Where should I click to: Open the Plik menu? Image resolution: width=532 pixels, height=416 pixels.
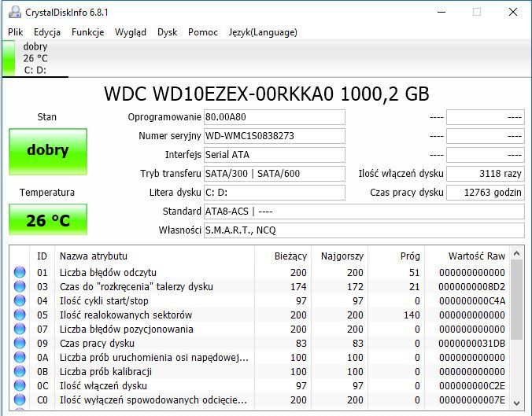click(x=15, y=32)
